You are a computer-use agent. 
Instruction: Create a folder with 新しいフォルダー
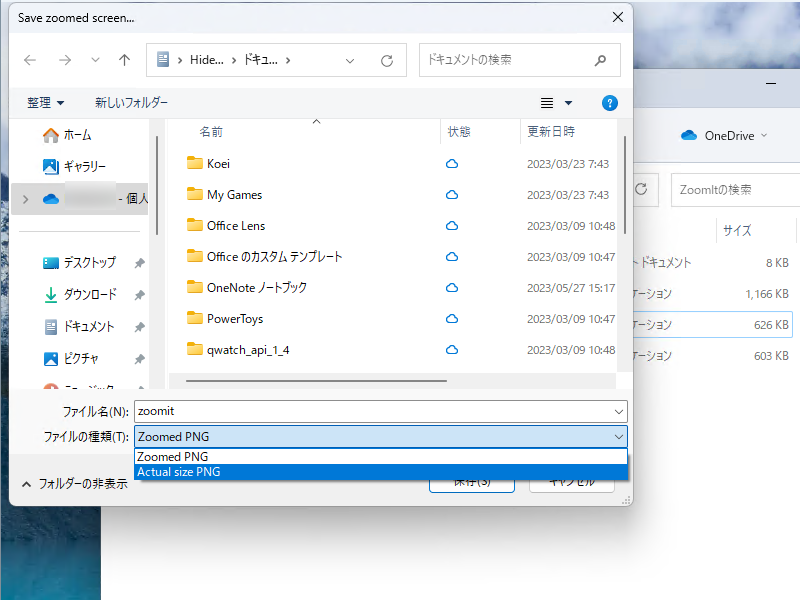(x=131, y=103)
